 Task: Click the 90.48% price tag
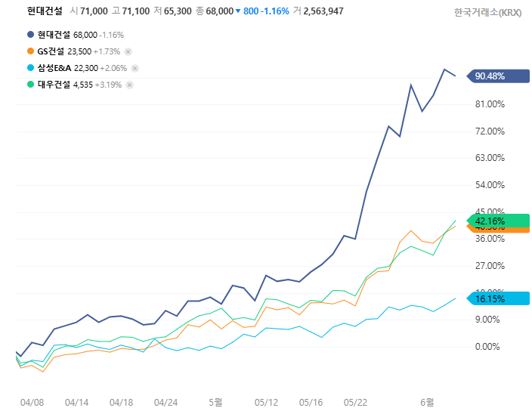pos(498,76)
